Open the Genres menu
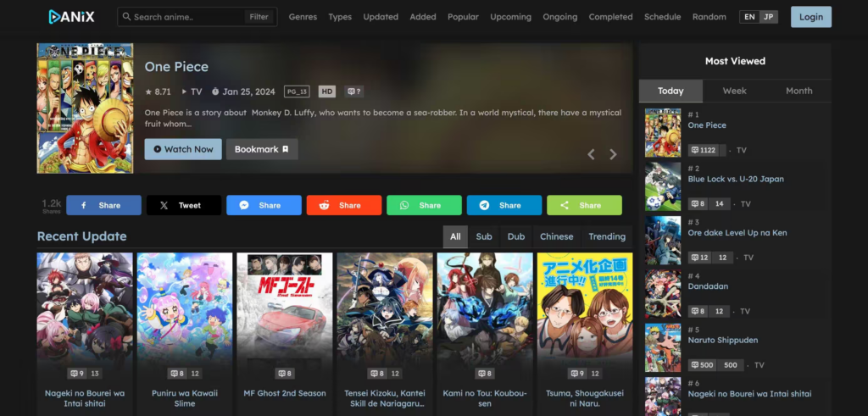868x416 pixels. [x=303, y=17]
